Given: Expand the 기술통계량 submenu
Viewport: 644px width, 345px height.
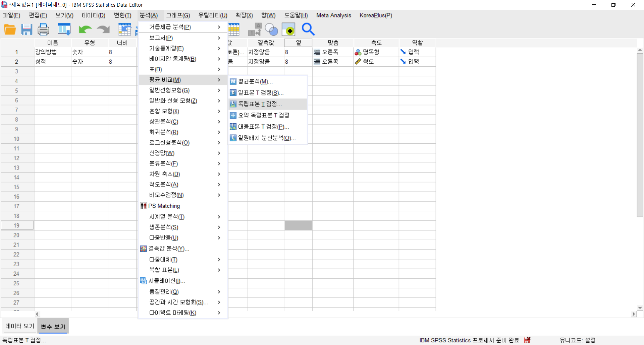Looking at the screenshot, I should (x=183, y=49).
